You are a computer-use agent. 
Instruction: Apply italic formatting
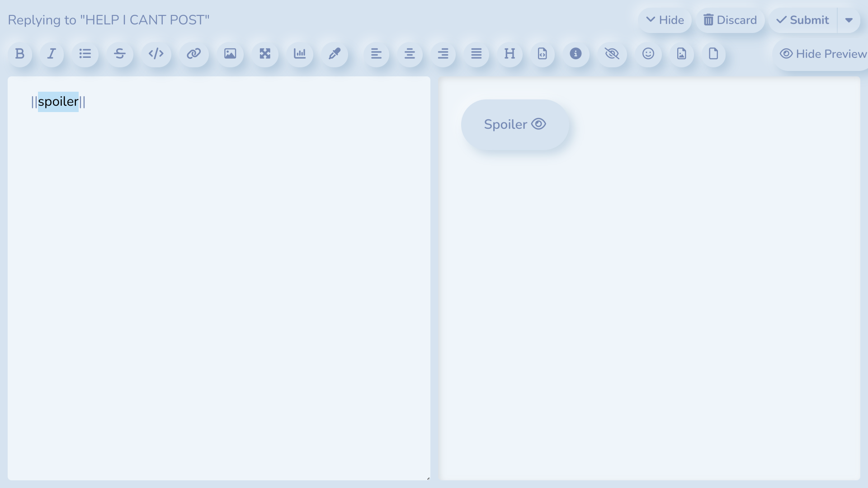52,54
